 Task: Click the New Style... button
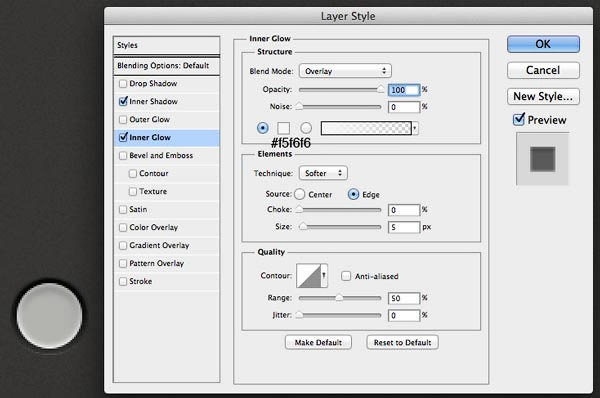click(x=543, y=96)
